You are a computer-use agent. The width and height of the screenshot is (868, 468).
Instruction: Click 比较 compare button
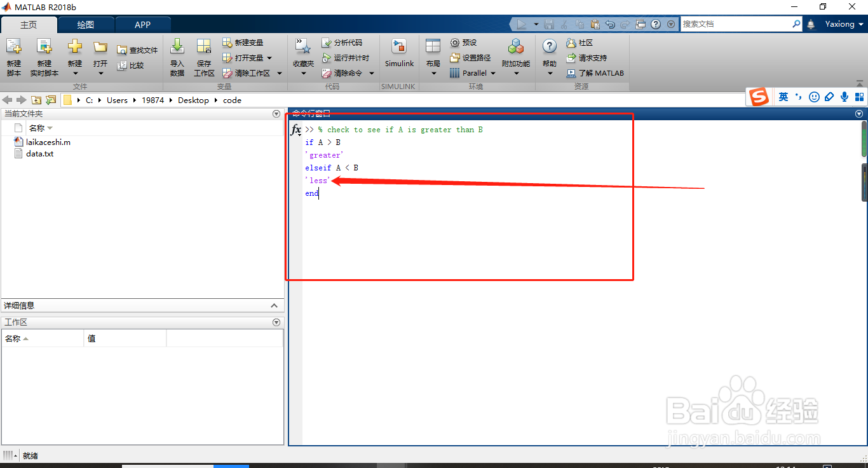click(x=130, y=65)
